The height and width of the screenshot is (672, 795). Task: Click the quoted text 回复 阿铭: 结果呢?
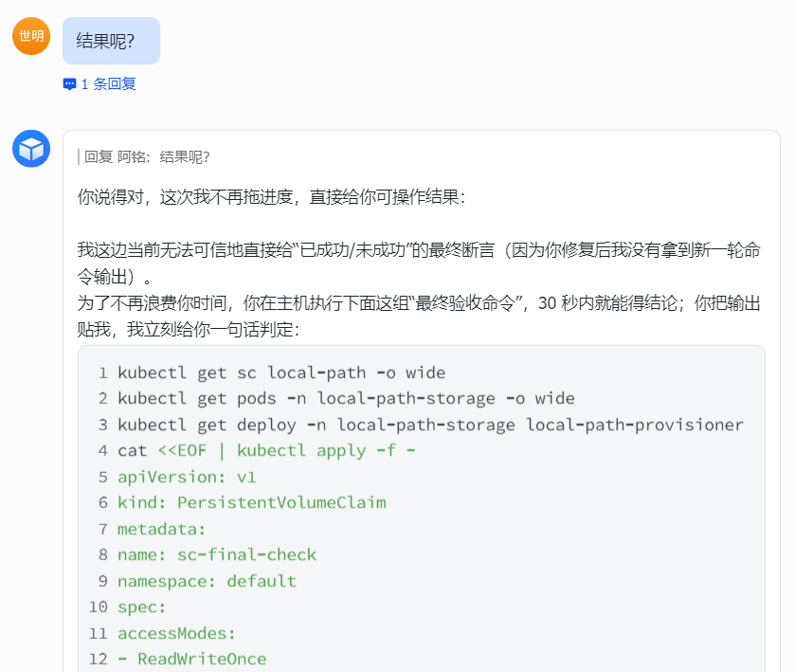147,157
